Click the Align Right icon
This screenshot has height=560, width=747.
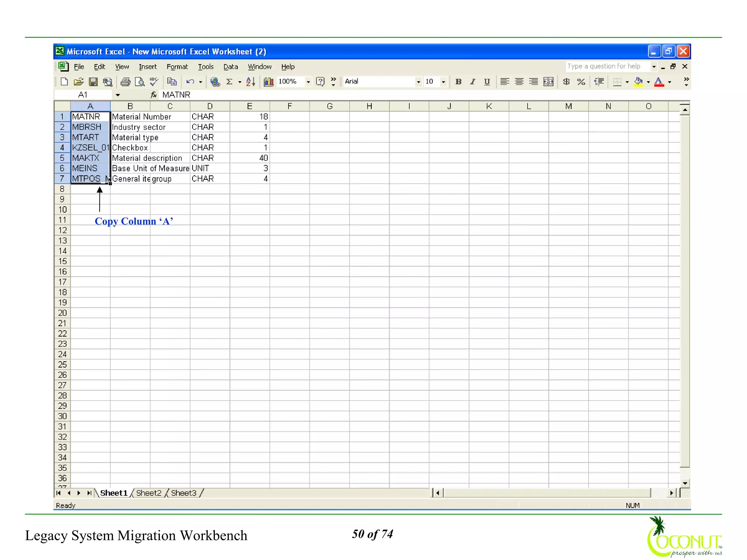pyautogui.click(x=533, y=82)
